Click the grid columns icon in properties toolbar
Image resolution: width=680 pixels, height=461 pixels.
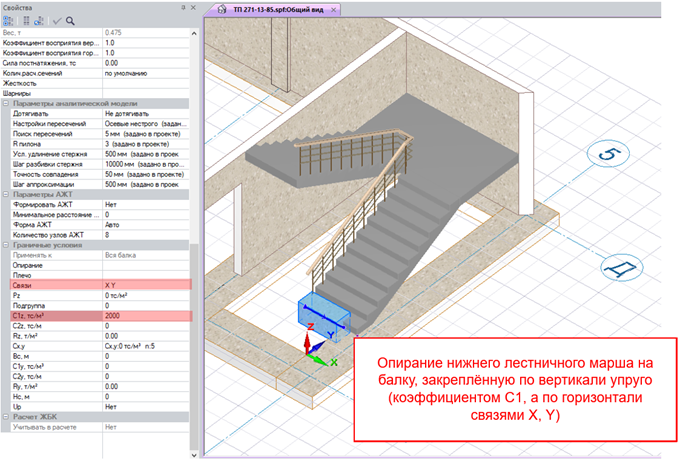coord(26,21)
